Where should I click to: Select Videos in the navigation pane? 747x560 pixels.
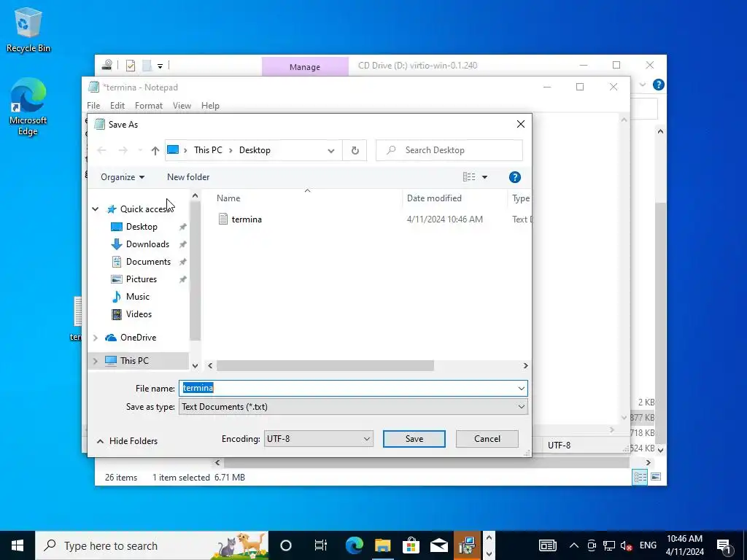[x=139, y=314]
